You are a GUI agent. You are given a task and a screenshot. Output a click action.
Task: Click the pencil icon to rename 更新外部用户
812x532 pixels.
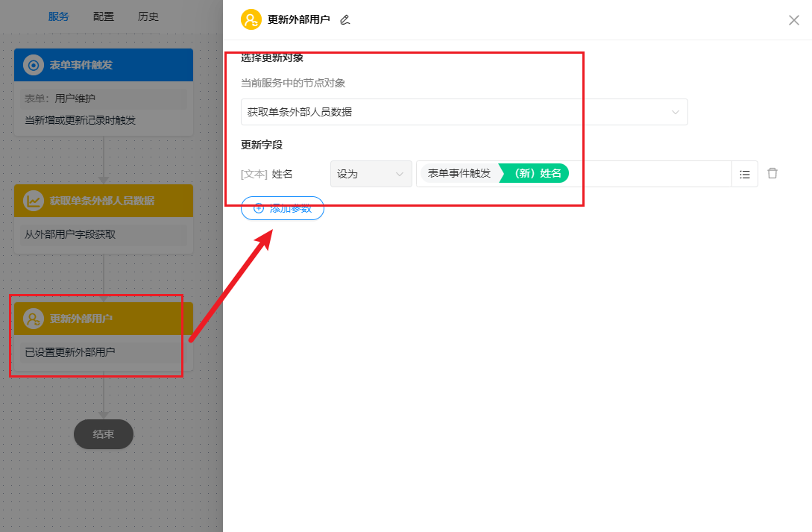[344, 19]
